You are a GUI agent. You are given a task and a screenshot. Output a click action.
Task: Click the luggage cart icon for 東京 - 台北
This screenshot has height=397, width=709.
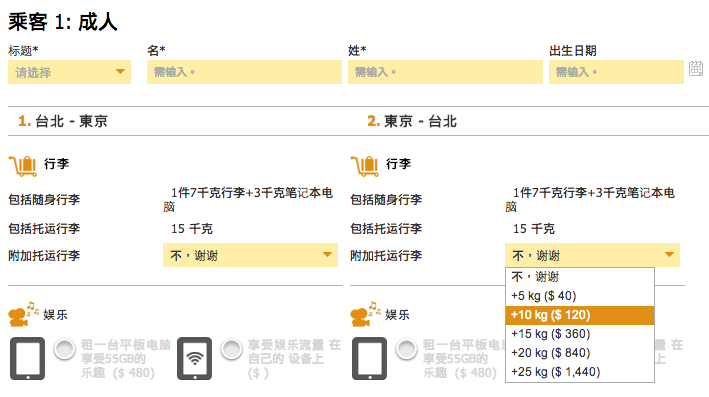[365, 166]
